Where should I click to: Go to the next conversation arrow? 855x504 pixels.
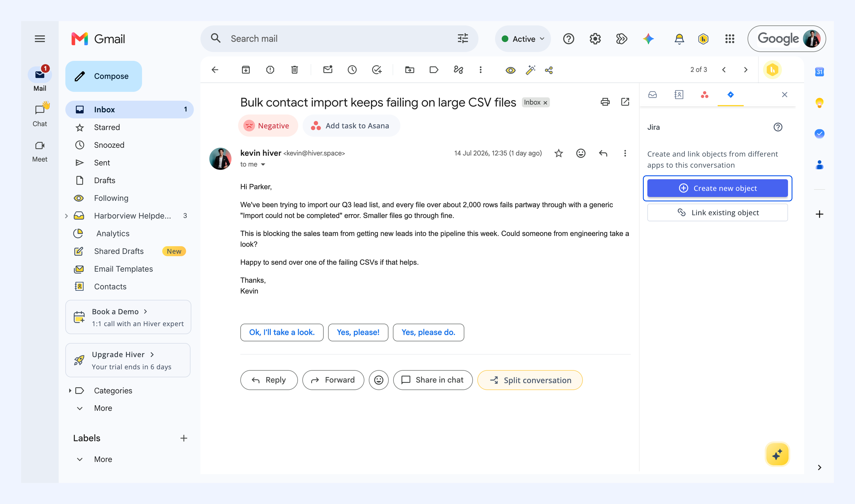click(x=746, y=70)
